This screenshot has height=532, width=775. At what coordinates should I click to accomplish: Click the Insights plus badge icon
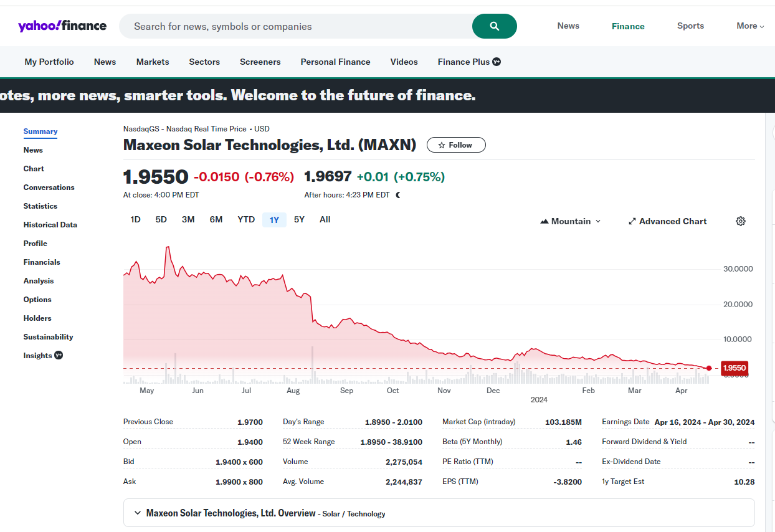click(x=59, y=355)
